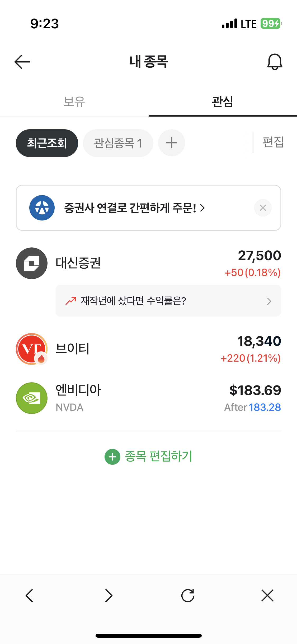Tap the VT stock logo icon
This screenshot has width=297, height=644.
[32, 349]
